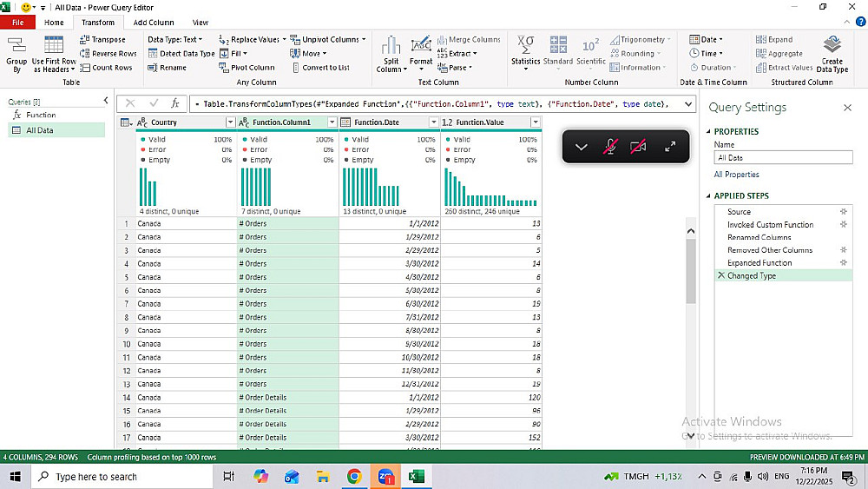The width and height of the screenshot is (868, 489).
Task: Collapse the Queries pane
Action: point(106,102)
